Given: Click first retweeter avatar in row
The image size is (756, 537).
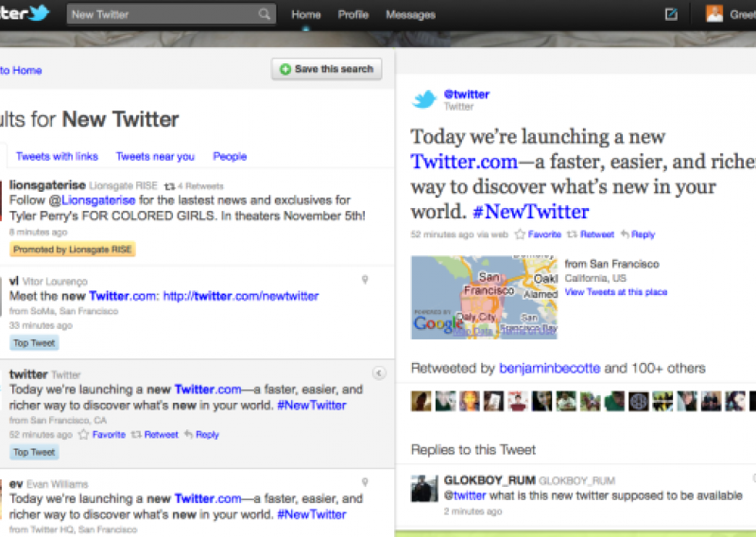Looking at the screenshot, I should point(421,401).
